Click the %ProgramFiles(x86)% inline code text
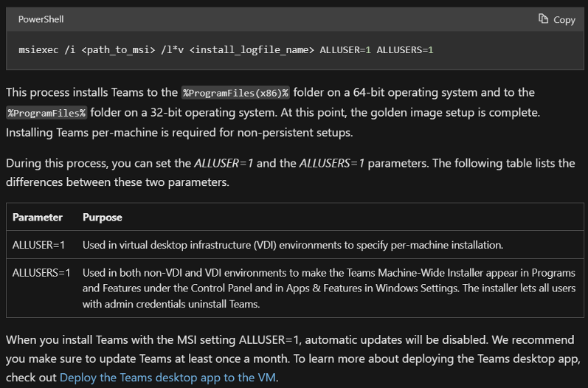Screen dimensions: 588x388 [x=236, y=93]
